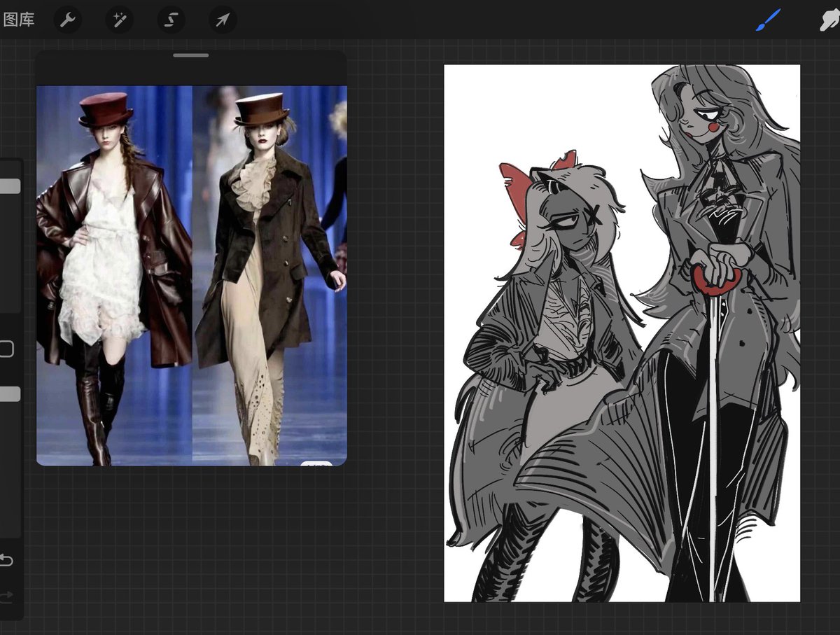Click the drawing canvas with two characters
The height and width of the screenshot is (635, 840).
pos(622,333)
